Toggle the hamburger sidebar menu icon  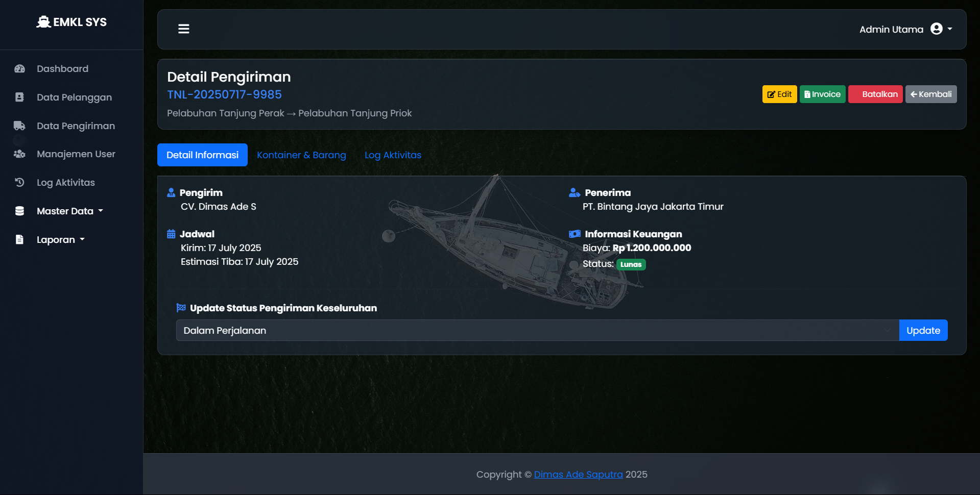point(184,29)
